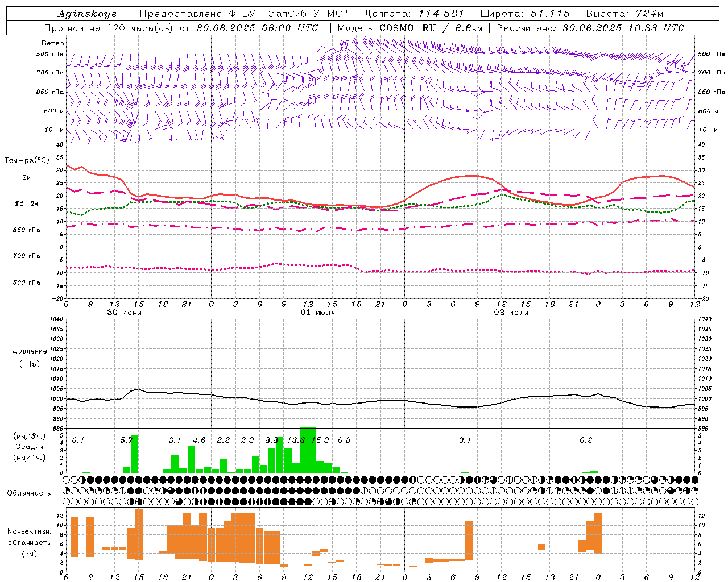This screenshot has width=728, height=582.
Task: Select the 2м temperature legend entry
Action: click(x=27, y=177)
